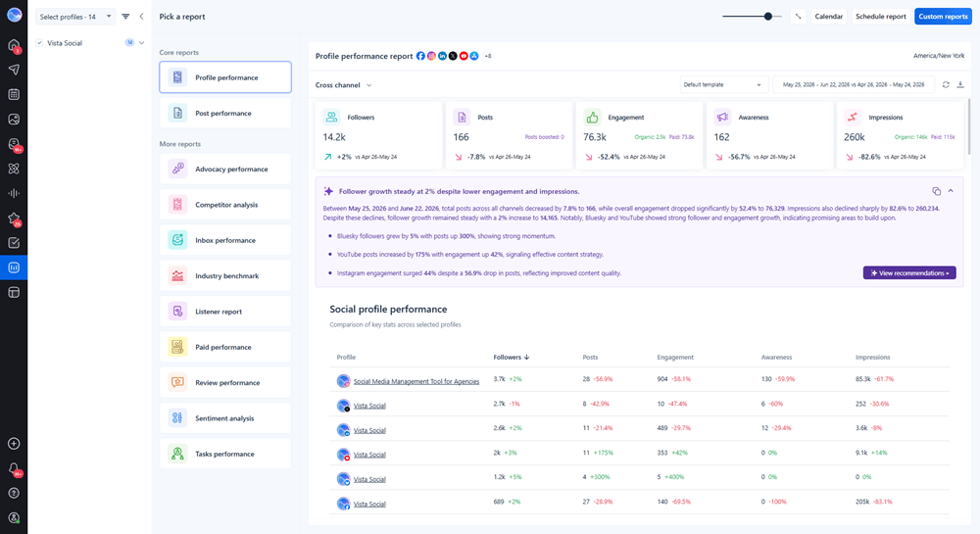This screenshot has height=534, width=980.
Task: Click the expand icon next to the zoom slider
Action: pos(798,17)
